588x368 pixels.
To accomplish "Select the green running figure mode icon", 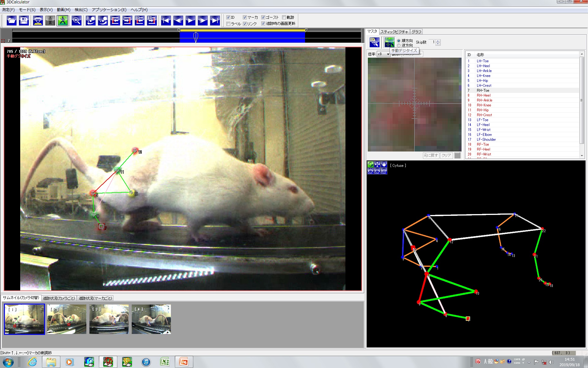I will (x=62, y=21).
